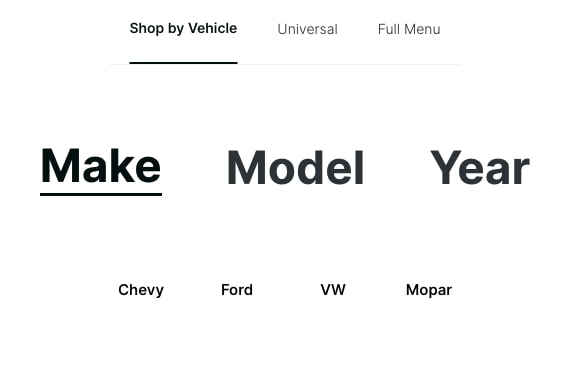Jump to the Model selection step
Image resolution: width=565 pixels, height=374 pixels.
click(x=295, y=168)
